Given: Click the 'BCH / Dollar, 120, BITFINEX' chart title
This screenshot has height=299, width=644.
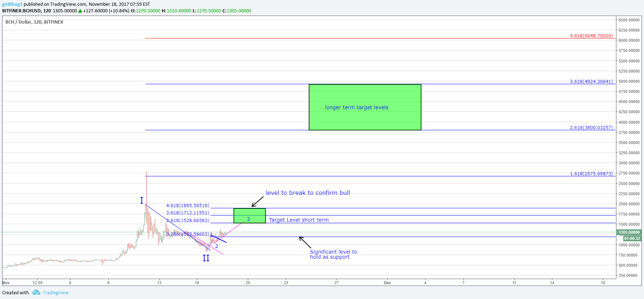Looking at the screenshot, I should coord(34,22).
